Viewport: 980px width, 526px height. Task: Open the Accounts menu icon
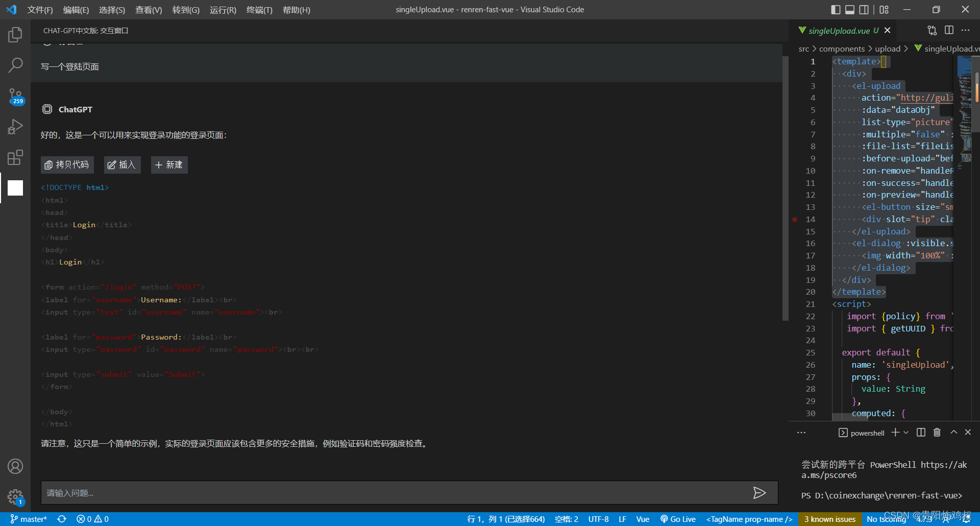pyautogui.click(x=15, y=466)
